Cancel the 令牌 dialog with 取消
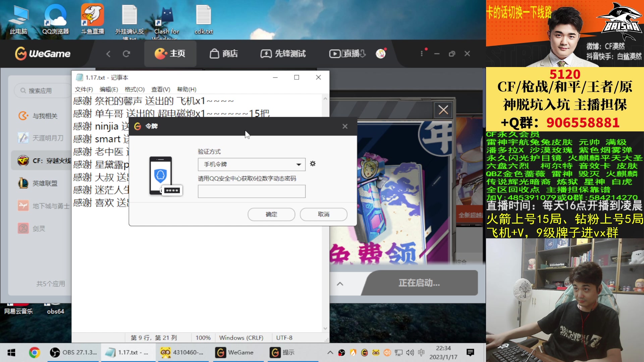Image resolution: width=644 pixels, height=362 pixels. [324, 215]
